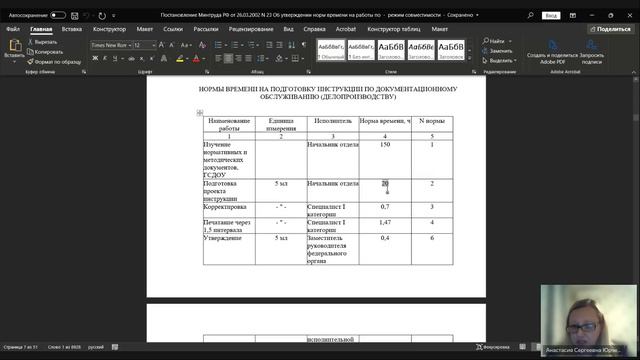Align text right icon
640x360 pixels.
point(238,59)
